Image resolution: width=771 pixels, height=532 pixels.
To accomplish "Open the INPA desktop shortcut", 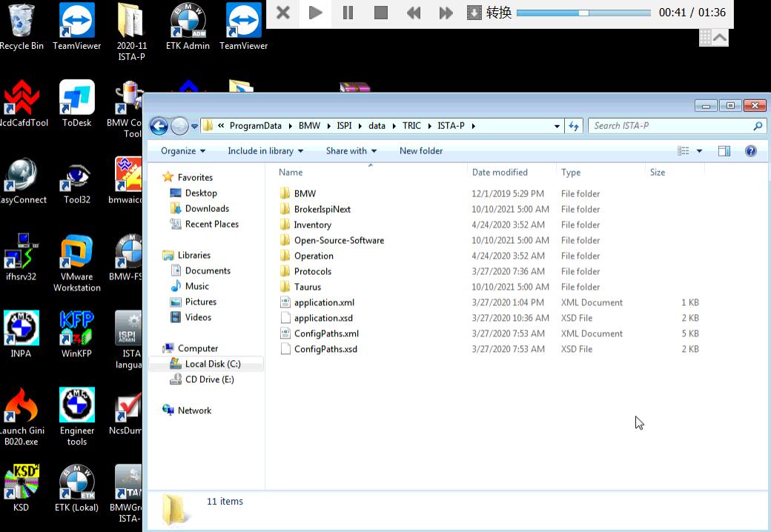I will [21, 334].
